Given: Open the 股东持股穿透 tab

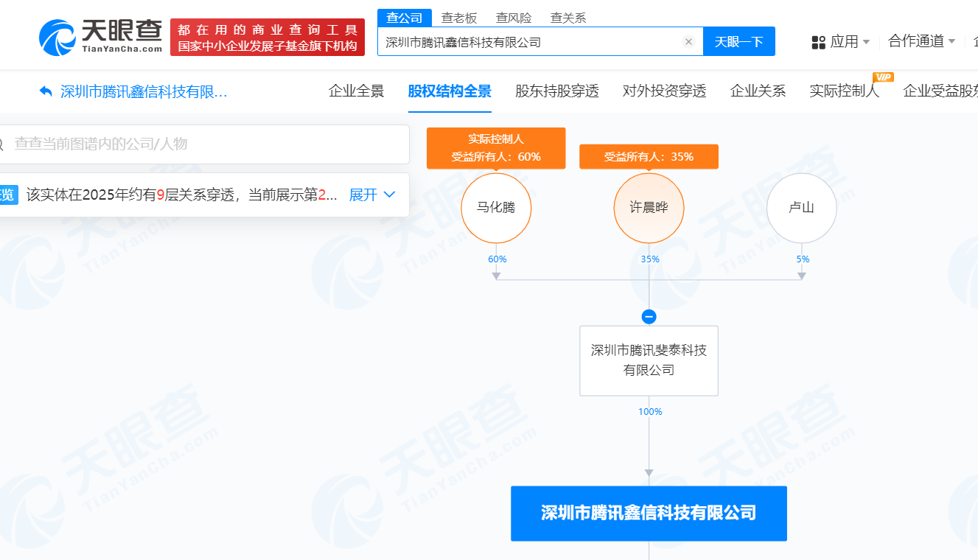Looking at the screenshot, I should click(x=556, y=91).
